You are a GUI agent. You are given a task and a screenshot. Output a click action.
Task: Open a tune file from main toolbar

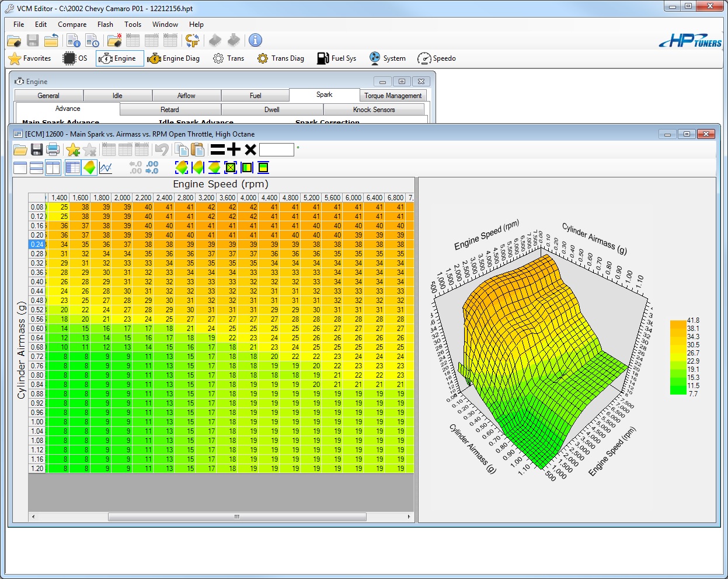tap(14, 40)
